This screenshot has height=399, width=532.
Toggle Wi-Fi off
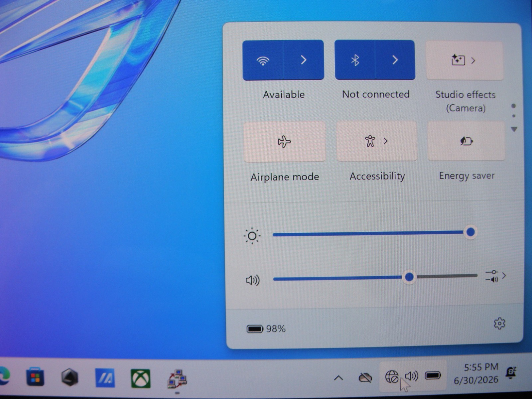[x=263, y=60]
